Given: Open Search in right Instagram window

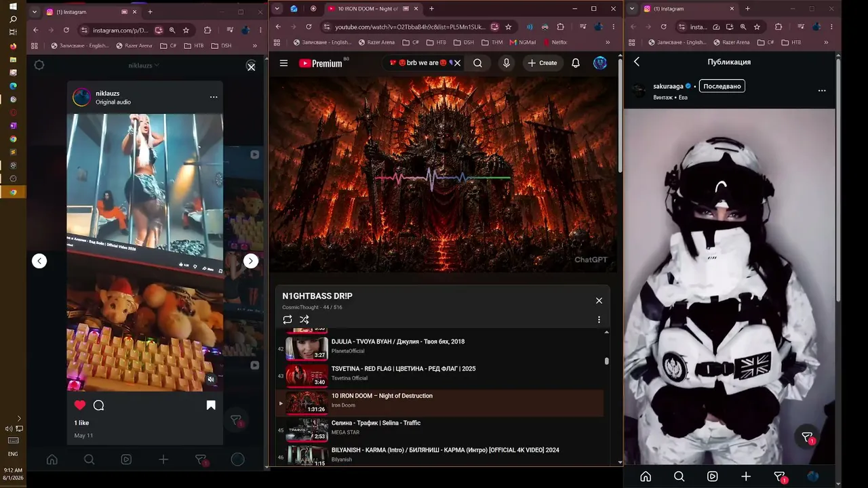Looking at the screenshot, I should tap(679, 476).
